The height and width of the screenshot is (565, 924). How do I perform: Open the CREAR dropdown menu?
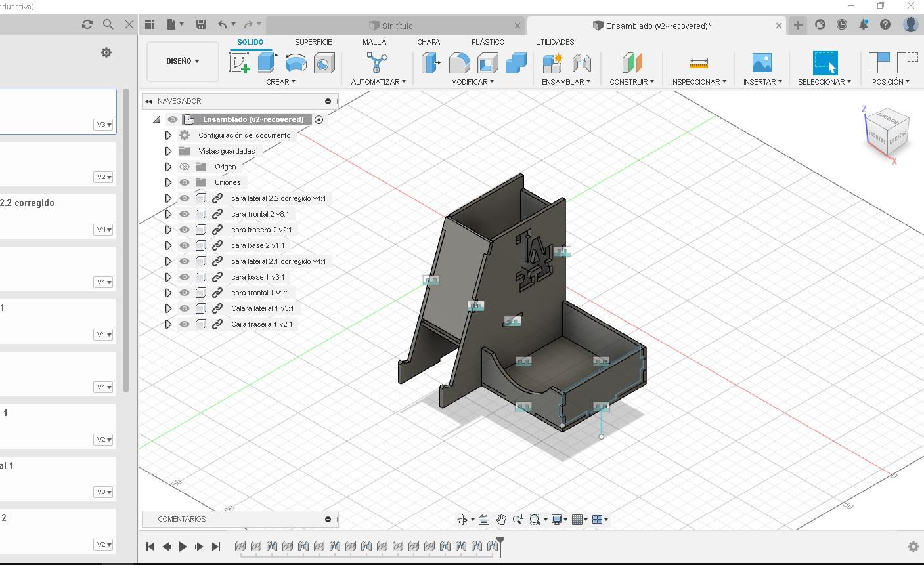point(280,82)
